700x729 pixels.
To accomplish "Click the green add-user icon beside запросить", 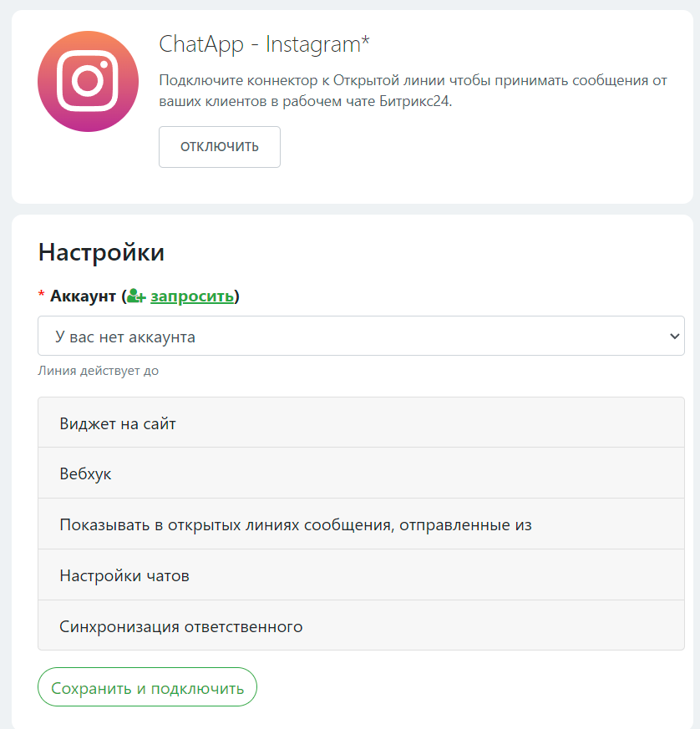I will [x=136, y=296].
